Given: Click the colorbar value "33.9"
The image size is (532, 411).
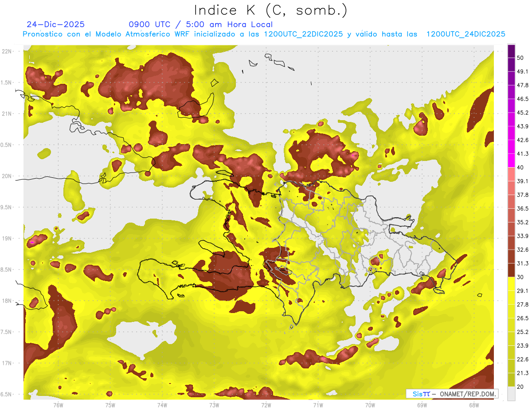Looking at the screenshot, I should (x=523, y=236).
